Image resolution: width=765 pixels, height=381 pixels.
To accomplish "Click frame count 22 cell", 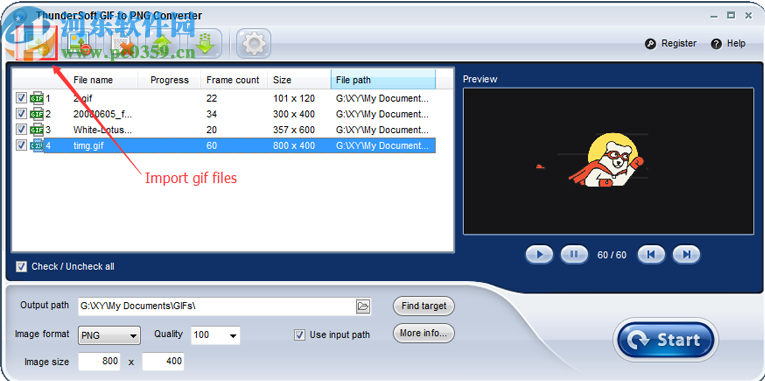I will [211, 99].
